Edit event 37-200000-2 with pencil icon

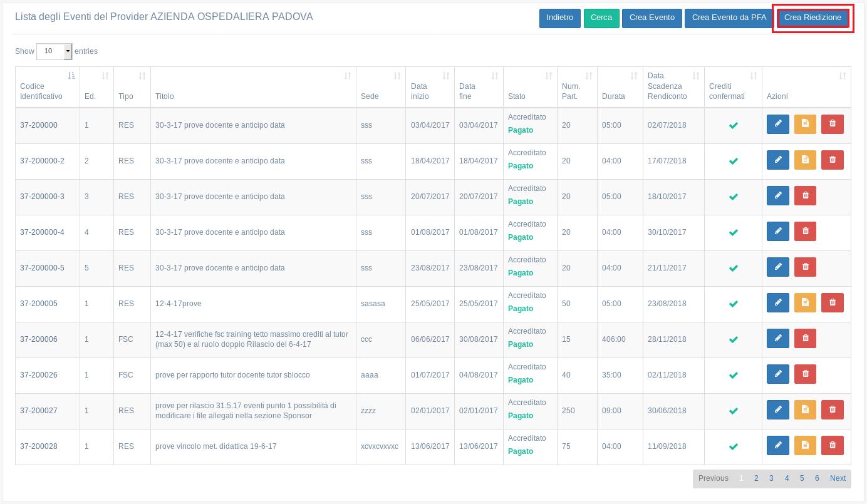click(778, 160)
